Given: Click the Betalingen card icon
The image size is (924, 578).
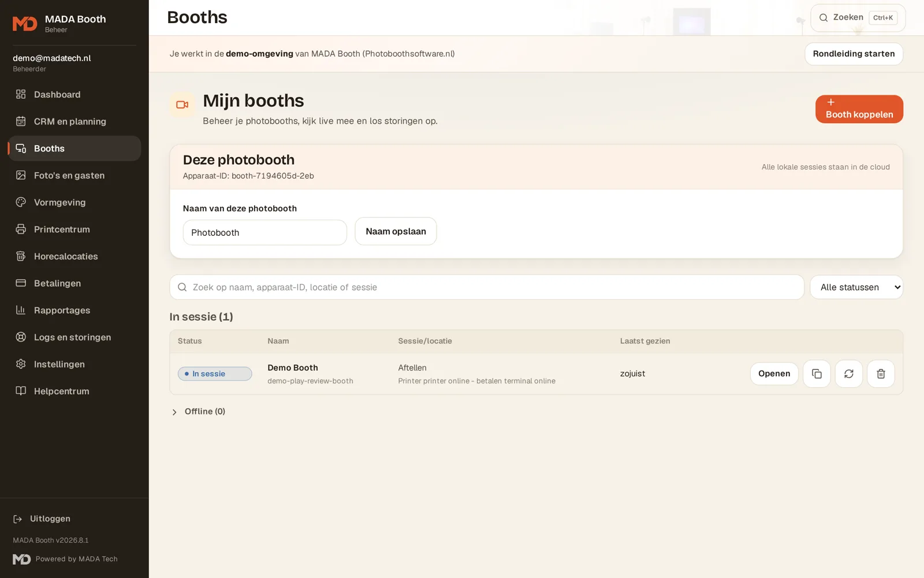Looking at the screenshot, I should point(21,283).
